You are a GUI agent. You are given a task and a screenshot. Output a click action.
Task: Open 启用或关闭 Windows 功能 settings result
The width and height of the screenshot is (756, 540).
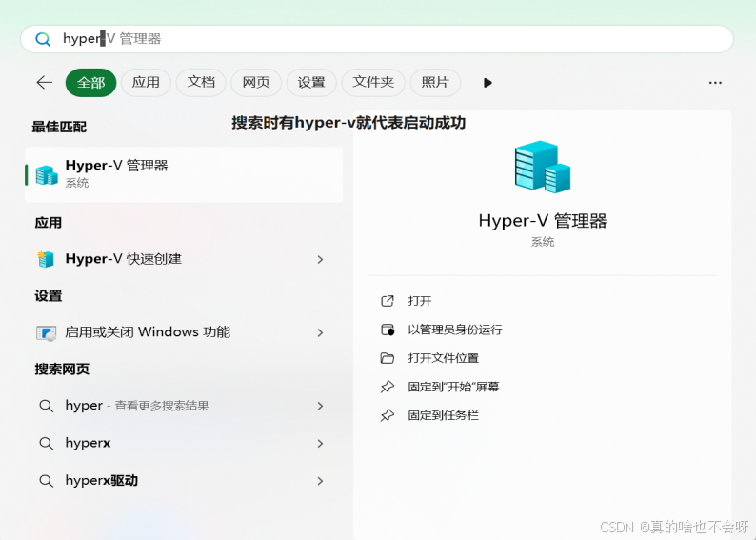click(184, 332)
